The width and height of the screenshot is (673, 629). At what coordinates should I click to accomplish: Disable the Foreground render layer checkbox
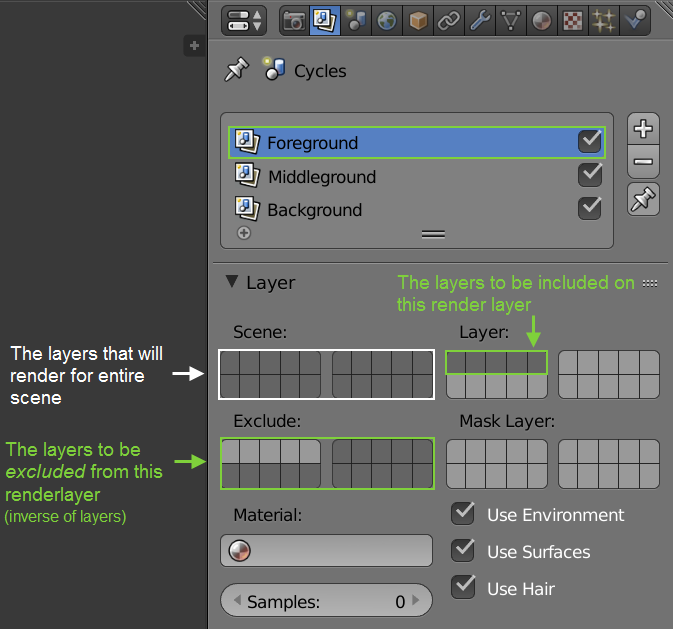(590, 141)
